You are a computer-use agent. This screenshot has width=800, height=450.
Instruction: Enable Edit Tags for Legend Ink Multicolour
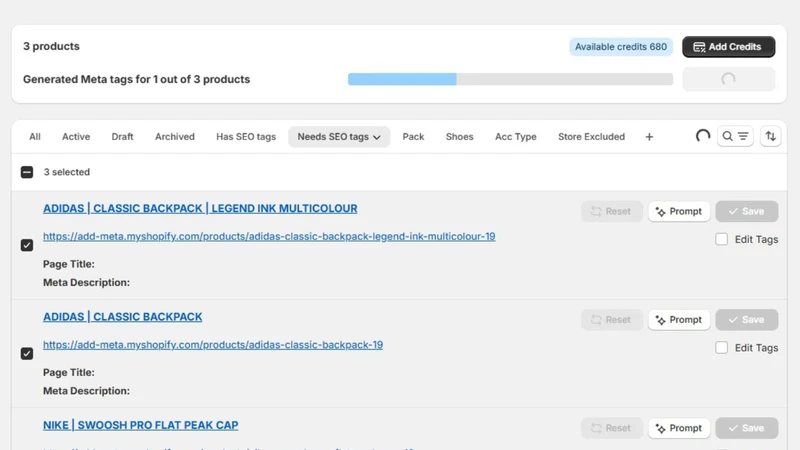click(x=721, y=239)
